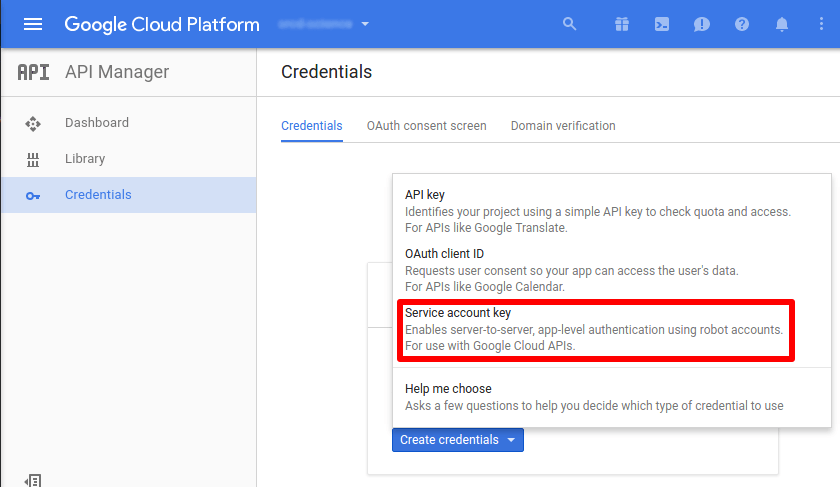Image resolution: width=840 pixels, height=487 pixels.
Task: Open the Domain verification tab
Action: (563, 126)
